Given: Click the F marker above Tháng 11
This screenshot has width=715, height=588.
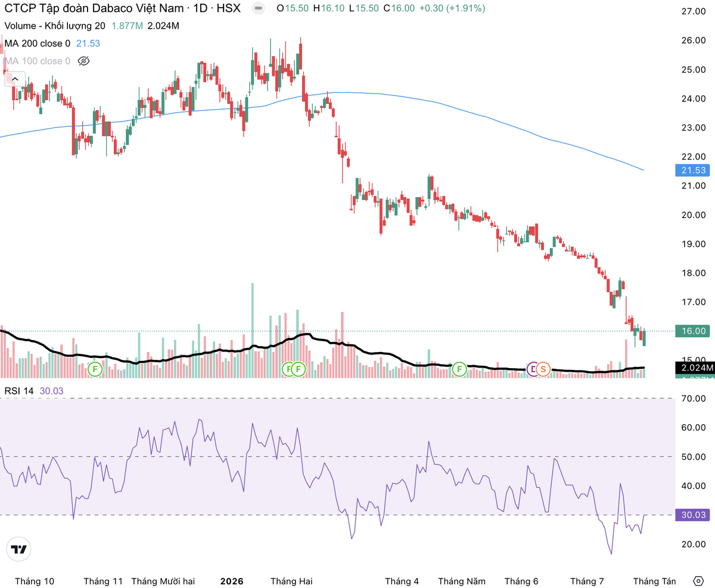Looking at the screenshot, I should point(94,369).
